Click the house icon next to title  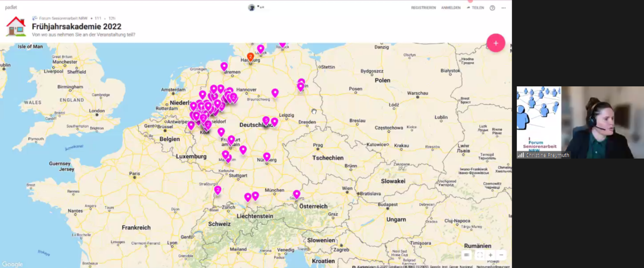(16, 26)
